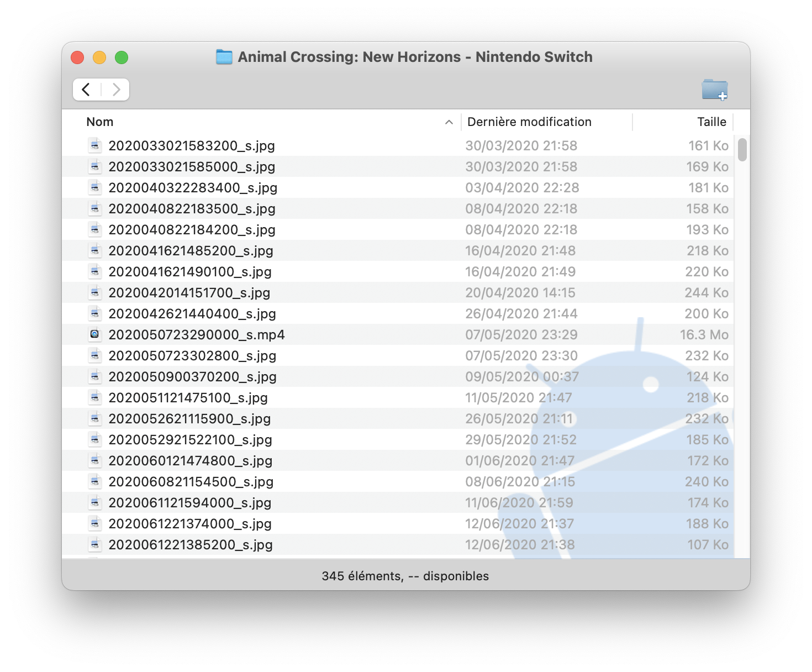Select the file icon of 2020060821154500_s.jpg
Screen dimensions: 812x672
tap(95, 481)
